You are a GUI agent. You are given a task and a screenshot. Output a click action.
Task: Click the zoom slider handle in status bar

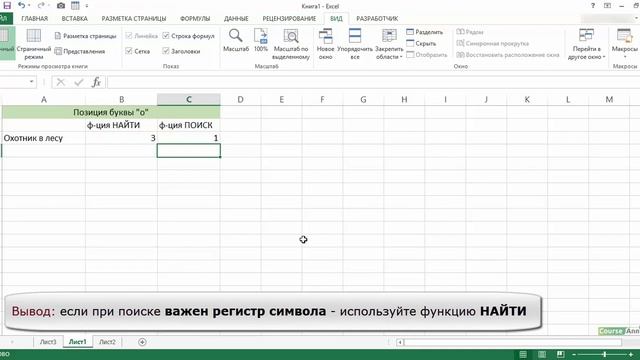point(604,354)
